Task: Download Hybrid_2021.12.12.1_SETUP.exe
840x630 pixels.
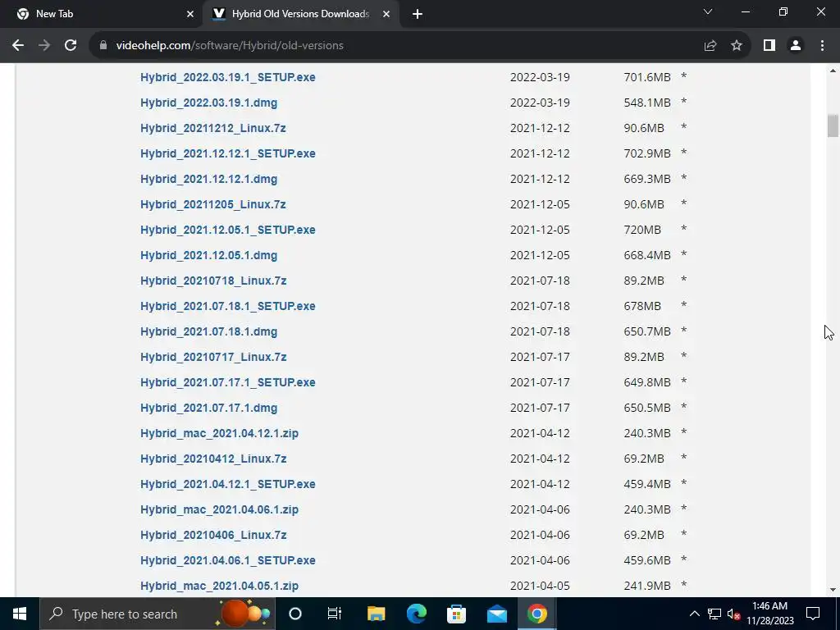Action: [228, 153]
